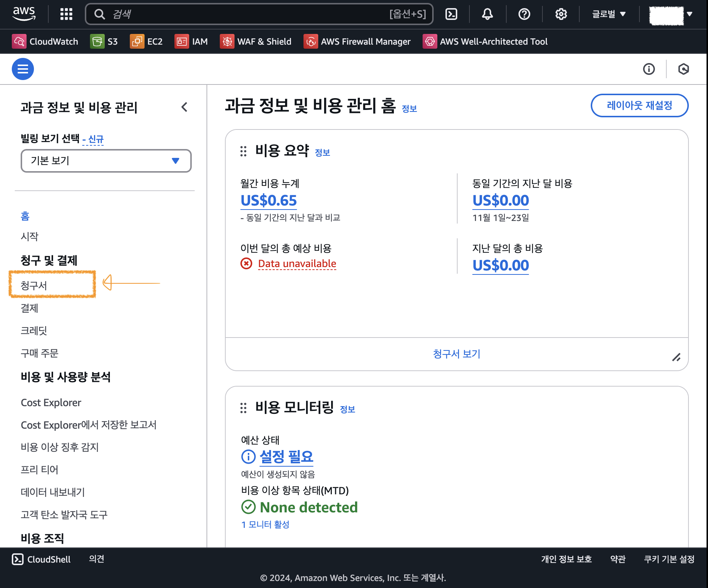Open the info panel circle icon
The height and width of the screenshot is (588, 708).
click(x=649, y=69)
